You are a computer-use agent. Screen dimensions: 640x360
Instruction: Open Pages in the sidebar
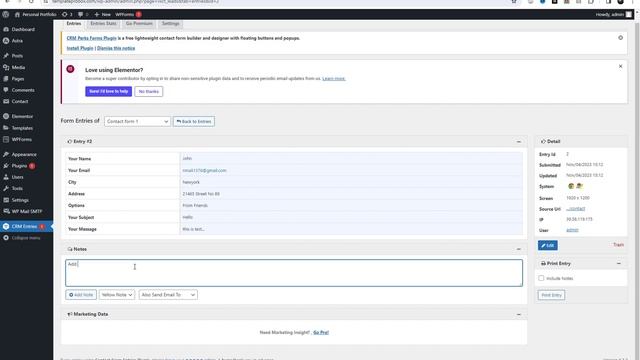pos(18,79)
